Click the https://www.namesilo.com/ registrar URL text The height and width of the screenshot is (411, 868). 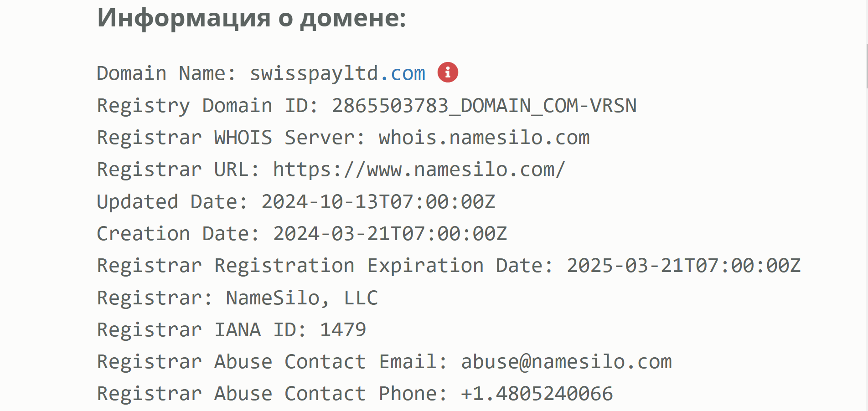tap(419, 170)
